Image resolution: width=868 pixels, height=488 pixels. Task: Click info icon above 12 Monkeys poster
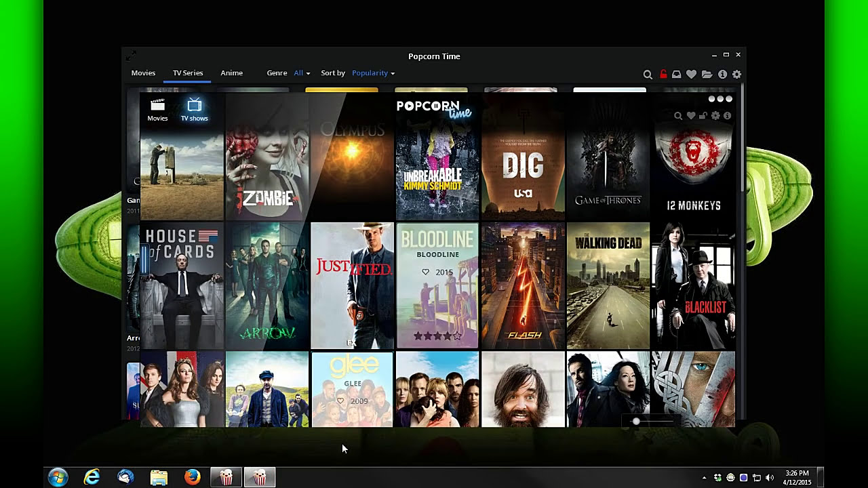click(x=727, y=116)
